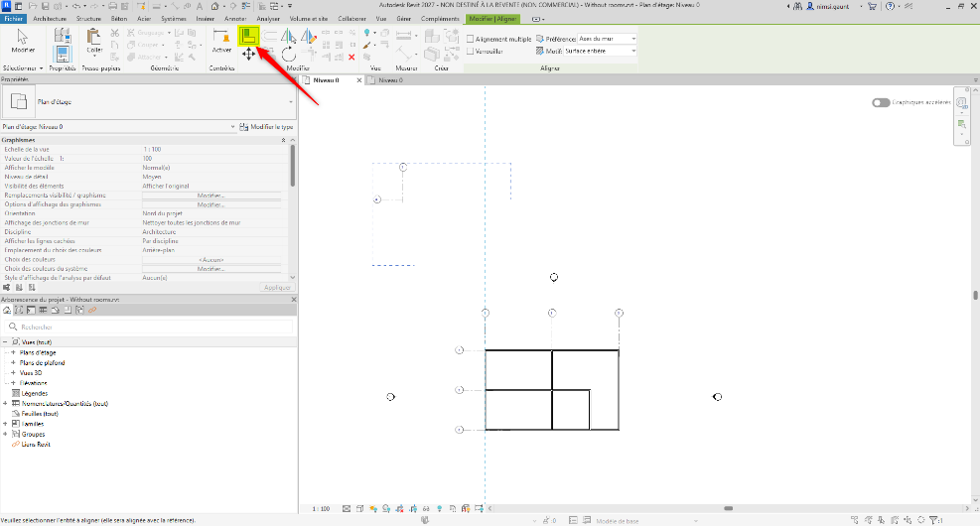Click Modifier next to Remplacements visibilité / graphisme
The width and height of the screenshot is (980, 526).
click(210, 196)
